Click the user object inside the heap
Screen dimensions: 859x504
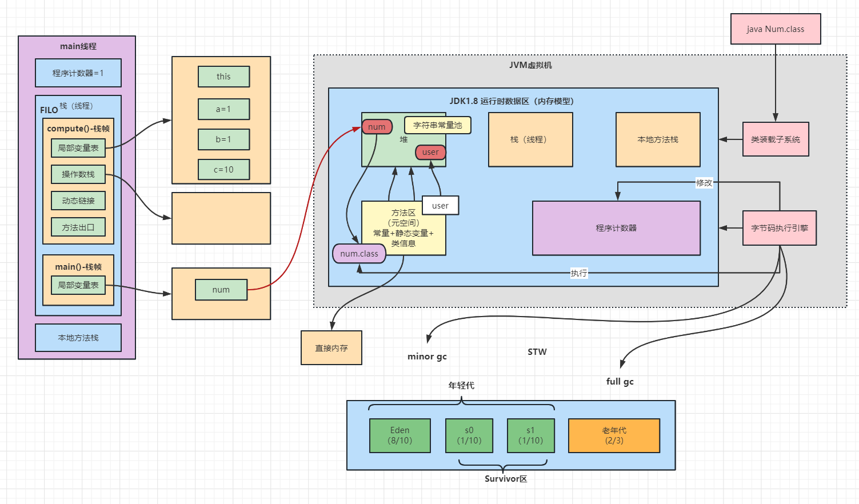430,152
